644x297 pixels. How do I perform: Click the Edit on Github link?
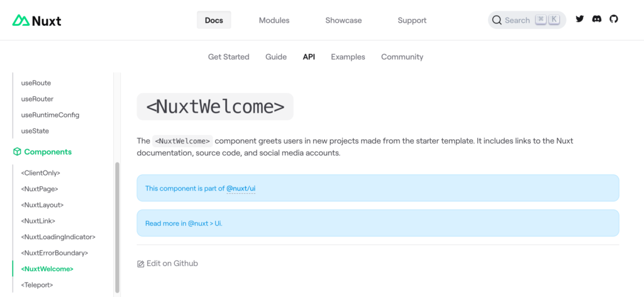tap(172, 263)
